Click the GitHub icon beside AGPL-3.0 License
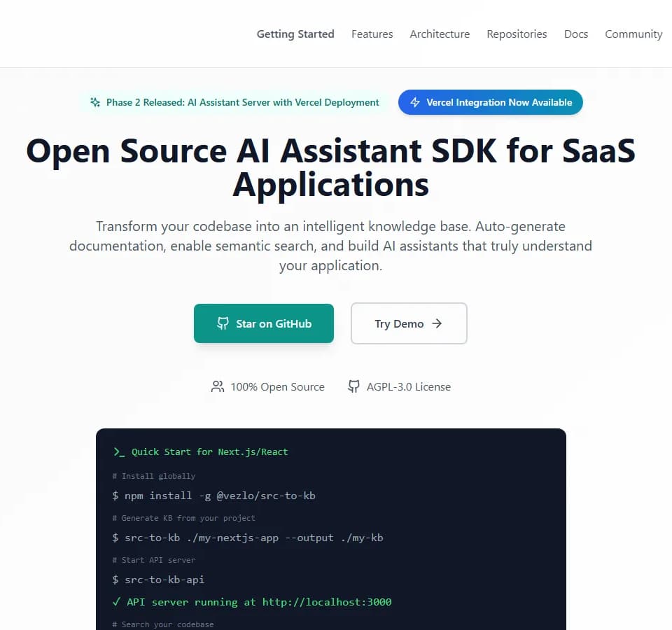Screen dimensions: 672x630 tap(353, 386)
